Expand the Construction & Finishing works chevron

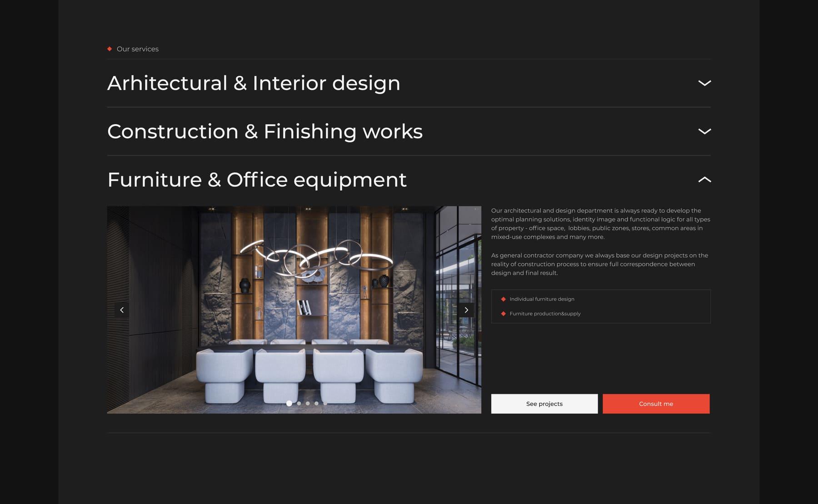[x=704, y=131]
